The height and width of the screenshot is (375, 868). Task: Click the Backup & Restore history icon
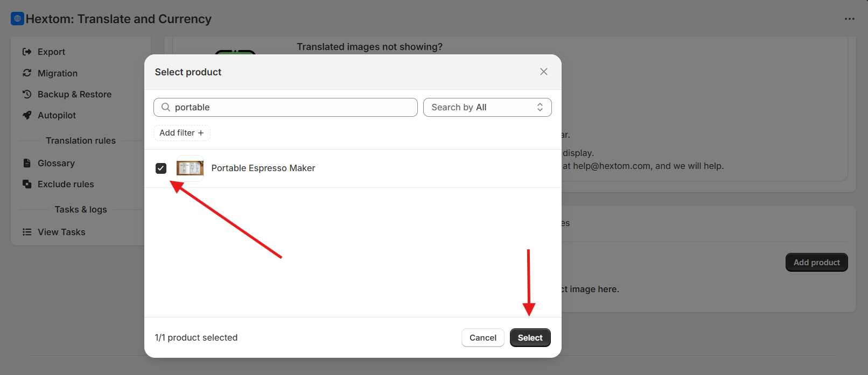[x=27, y=94]
